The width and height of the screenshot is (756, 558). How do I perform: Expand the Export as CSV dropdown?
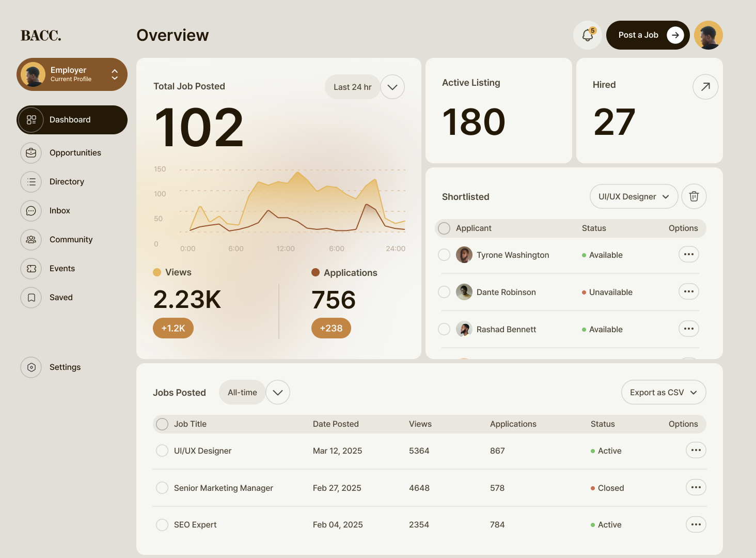663,393
